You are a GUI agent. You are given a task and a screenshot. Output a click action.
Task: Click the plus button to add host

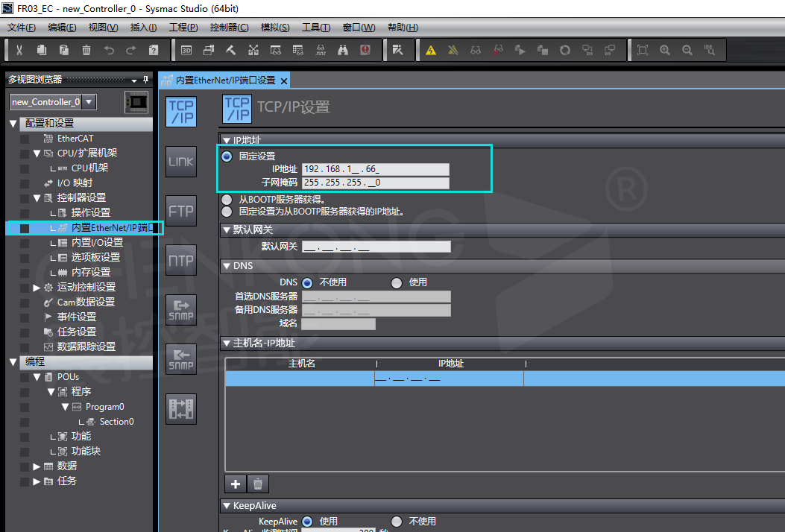point(236,484)
